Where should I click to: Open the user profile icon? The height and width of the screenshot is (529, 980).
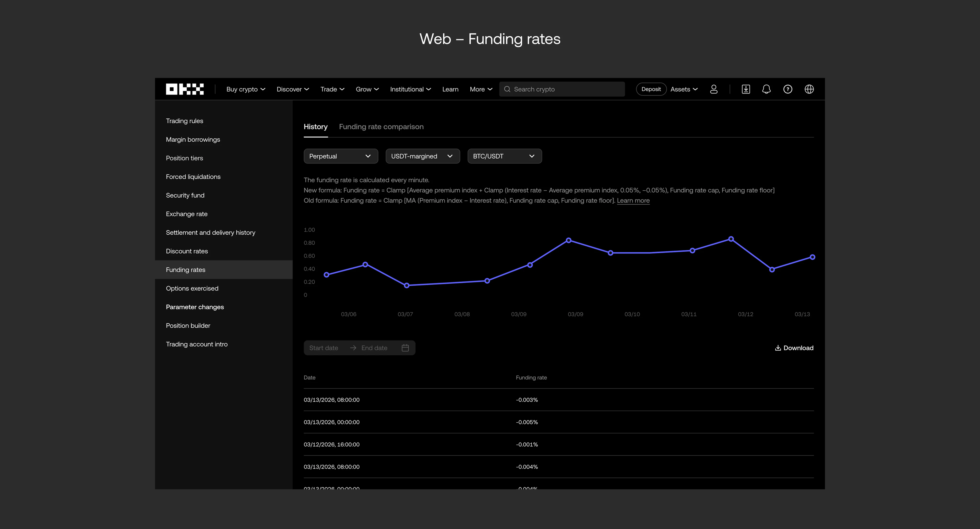tap(714, 89)
